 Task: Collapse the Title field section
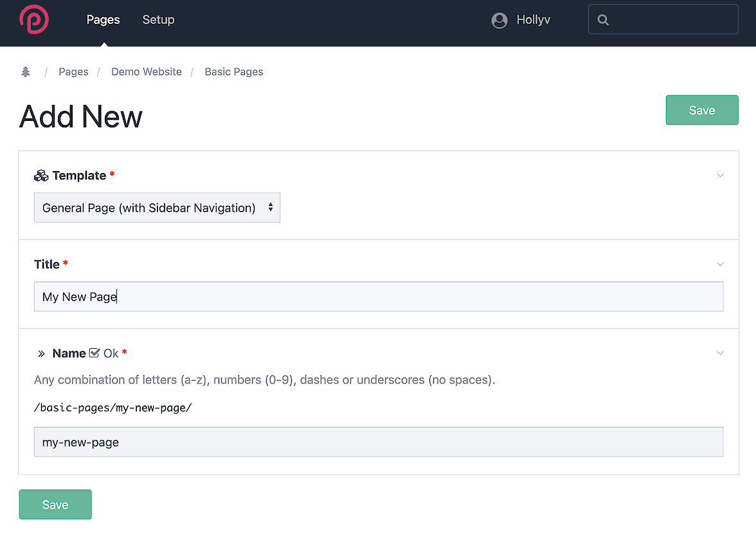coord(720,264)
